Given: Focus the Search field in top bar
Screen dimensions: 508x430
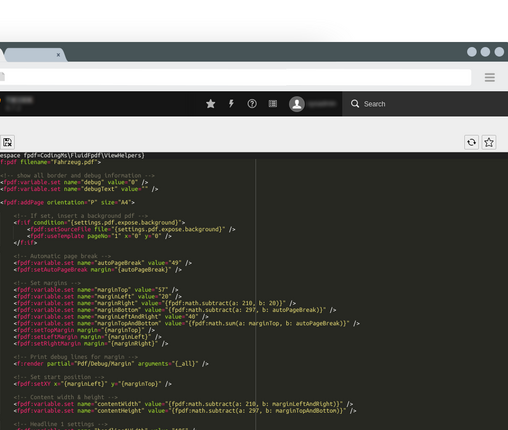Looking at the screenshot, I should (425, 104).
